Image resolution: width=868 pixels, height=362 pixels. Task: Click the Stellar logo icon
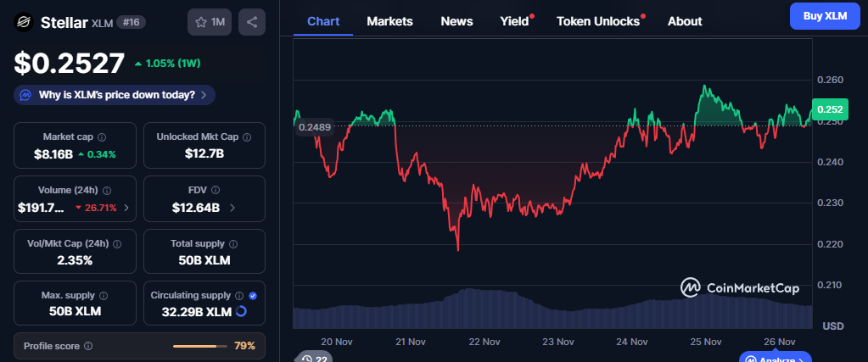click(25, 22)
